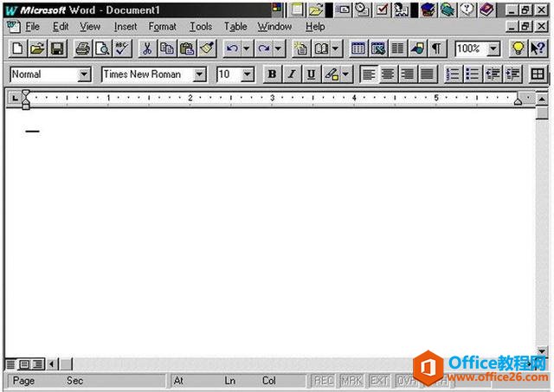554x392 pixels.
Task: Click the tab alignment selector on ruler
Action: click(x=15, y=98)
